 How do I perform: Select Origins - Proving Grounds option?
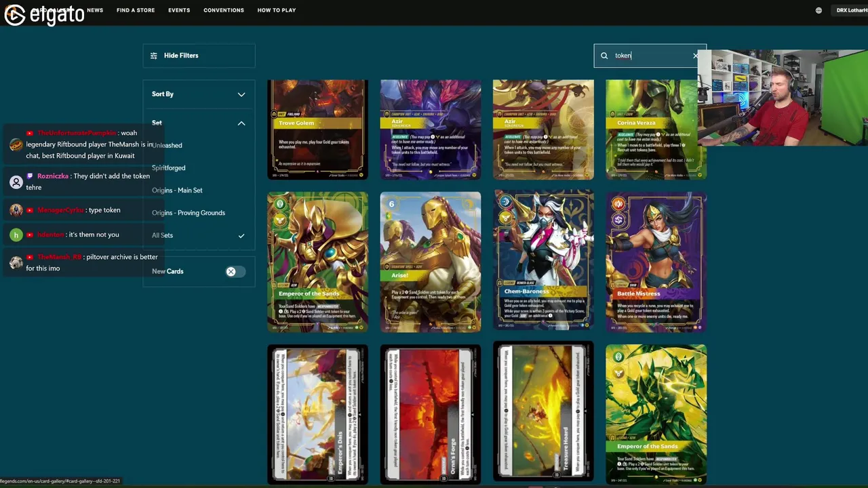189,213
